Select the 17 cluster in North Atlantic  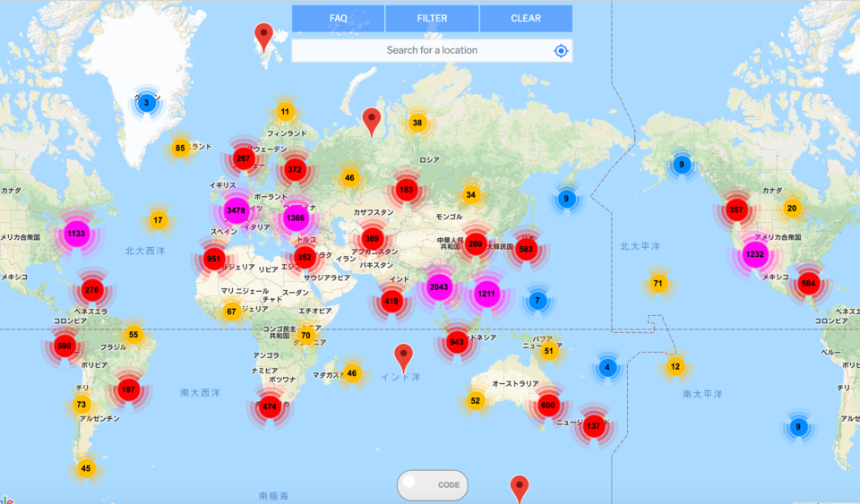[158, 220]
